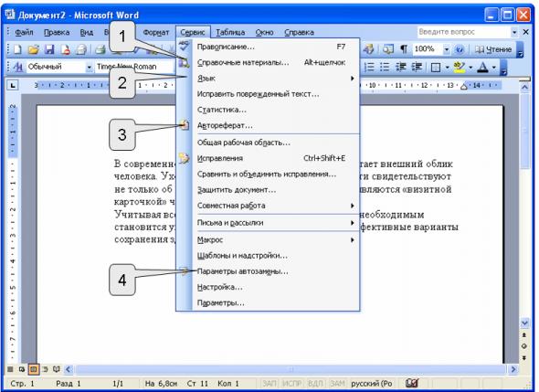This screenshot has height=392, width=539.
Task: Open the Справка menu
Action: click(299, 32)
